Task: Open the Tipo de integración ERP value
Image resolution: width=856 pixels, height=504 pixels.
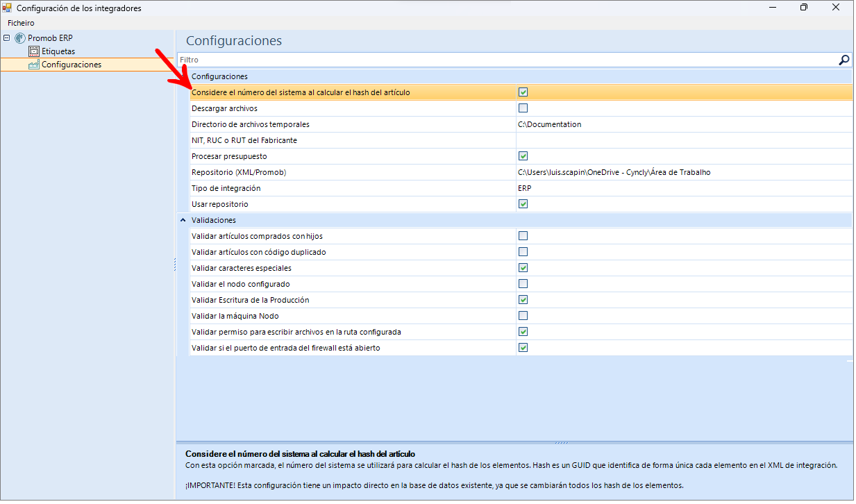Action: pyautogui.click(x=684, y=188)
